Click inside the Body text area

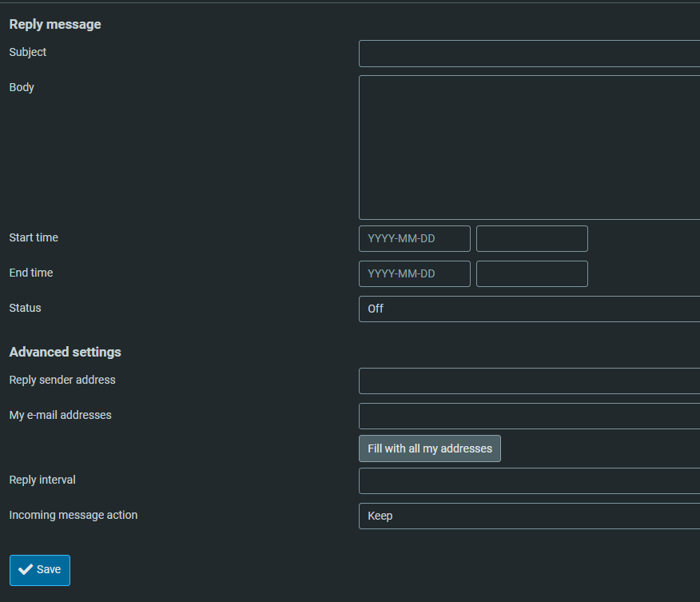point(529,147)
